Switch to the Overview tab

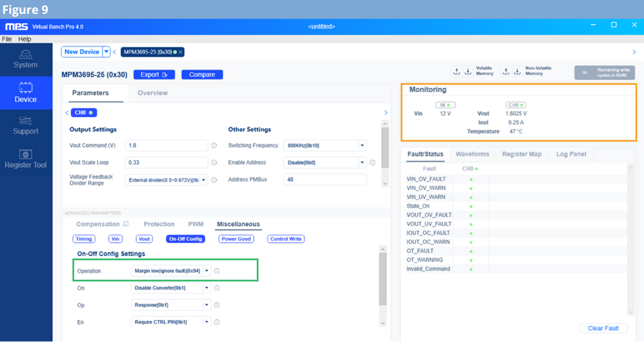click(x=153, y=93)
